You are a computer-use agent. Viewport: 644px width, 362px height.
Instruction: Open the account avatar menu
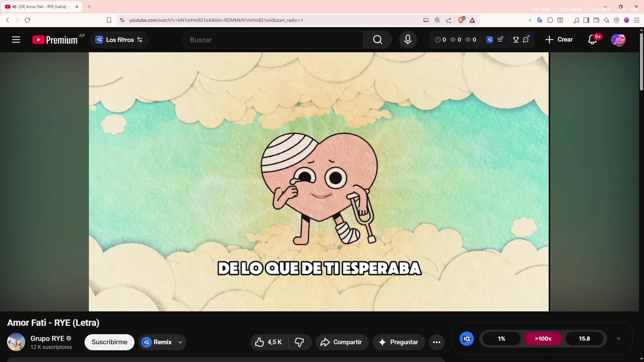(x=618, y=40)
